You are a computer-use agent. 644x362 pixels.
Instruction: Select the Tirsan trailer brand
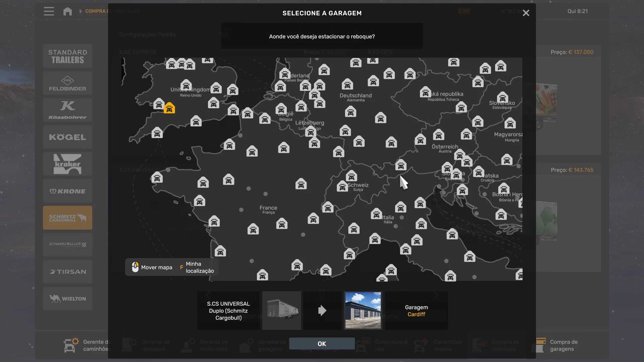pyautogui.click(x=67, y=272)
